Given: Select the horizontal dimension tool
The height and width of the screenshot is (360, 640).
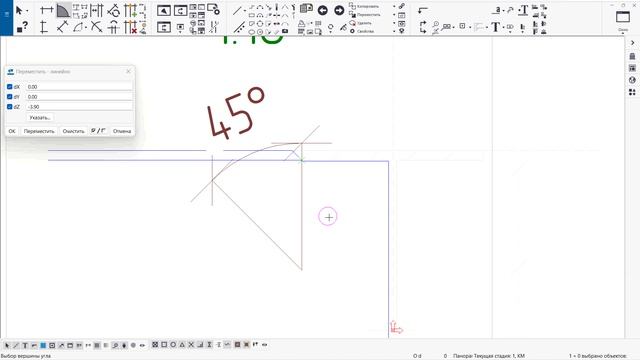Looking at the screenshot, I should [47, 10].
